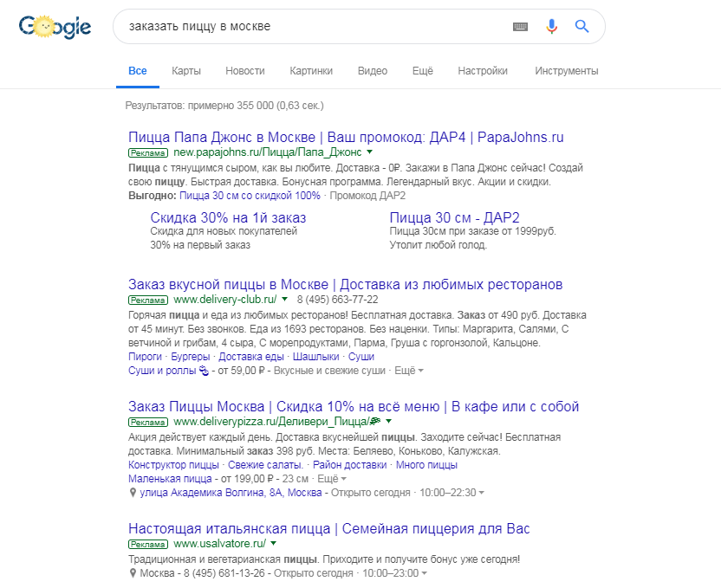The image size is (721, 588).
Task: Select the Все tab
Action: coord(138,71)
